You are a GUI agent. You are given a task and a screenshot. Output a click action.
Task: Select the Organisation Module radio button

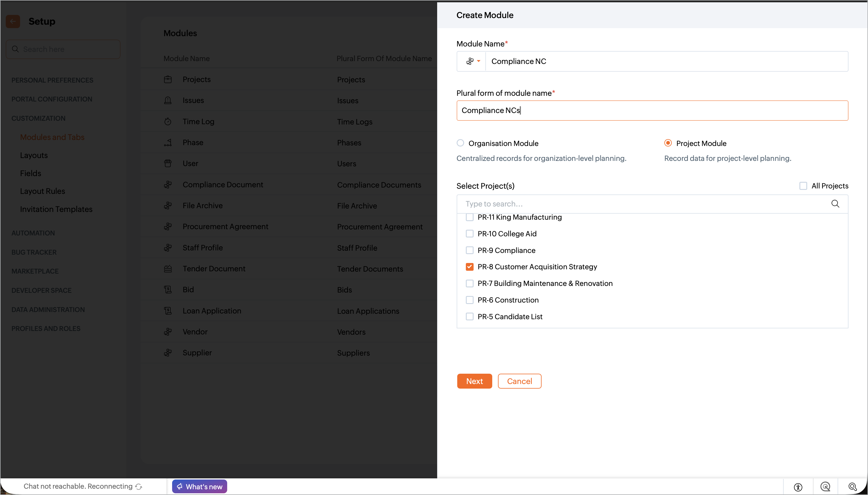[x=460, y=143]
